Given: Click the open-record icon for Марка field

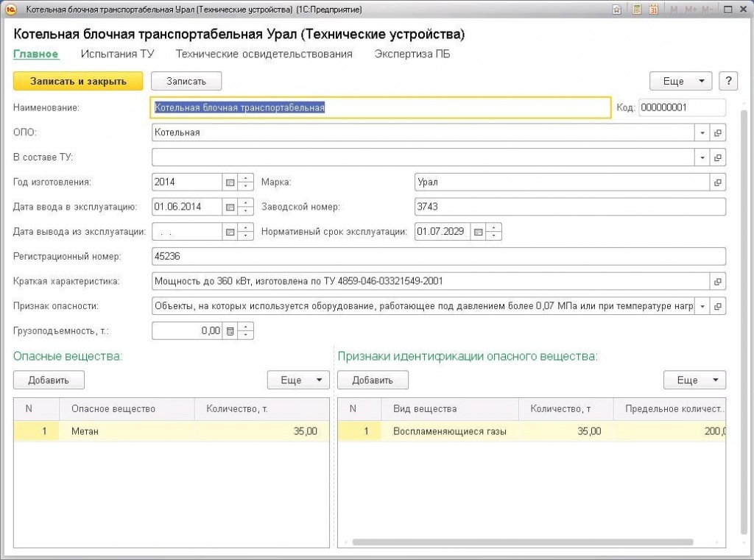Looking at the screenshot, I should [x=718, y=182].
